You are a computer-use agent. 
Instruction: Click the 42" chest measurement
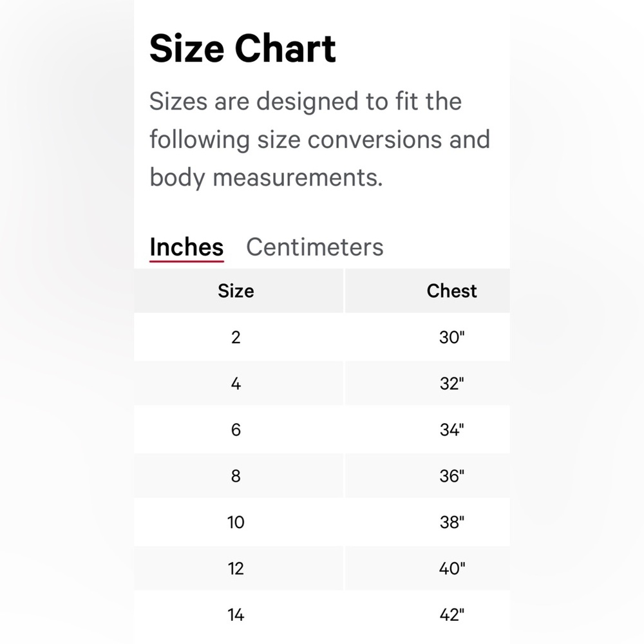click(x=452, y=615)
